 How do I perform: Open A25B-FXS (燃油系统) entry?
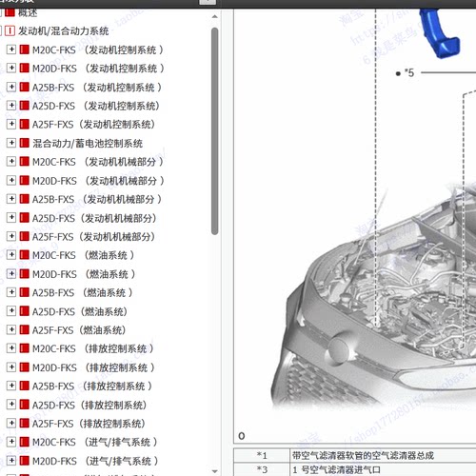tap(83, 292)
